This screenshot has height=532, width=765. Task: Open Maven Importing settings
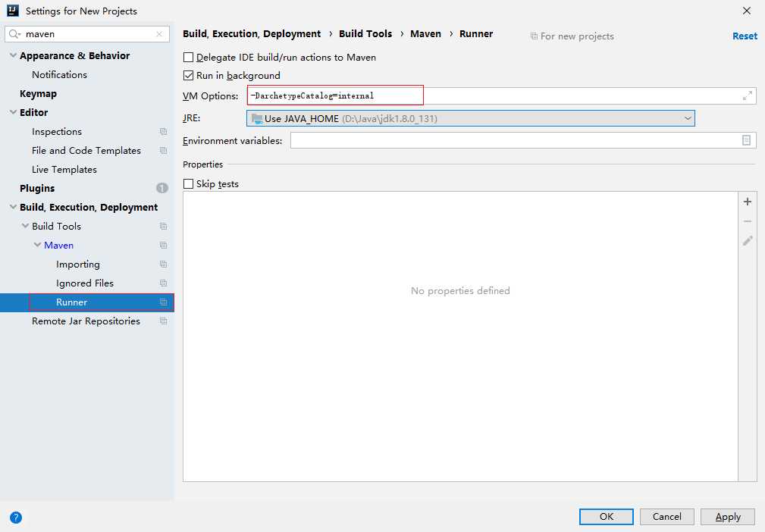78,264
